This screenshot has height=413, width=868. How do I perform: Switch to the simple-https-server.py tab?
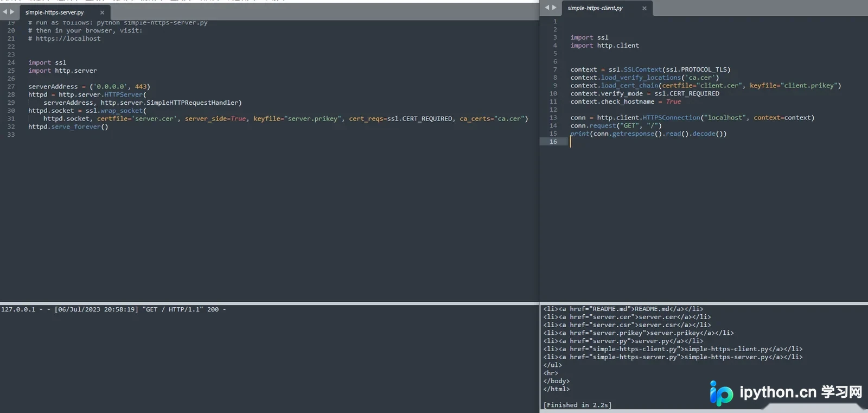[x=54, y=12]
